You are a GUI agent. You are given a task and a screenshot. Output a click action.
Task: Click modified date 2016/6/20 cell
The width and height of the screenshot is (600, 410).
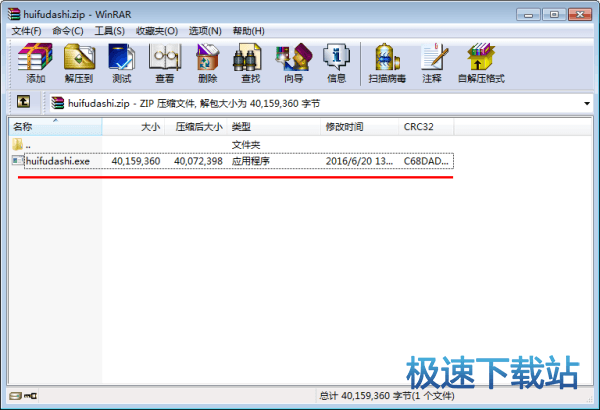(x=359, y=161)
